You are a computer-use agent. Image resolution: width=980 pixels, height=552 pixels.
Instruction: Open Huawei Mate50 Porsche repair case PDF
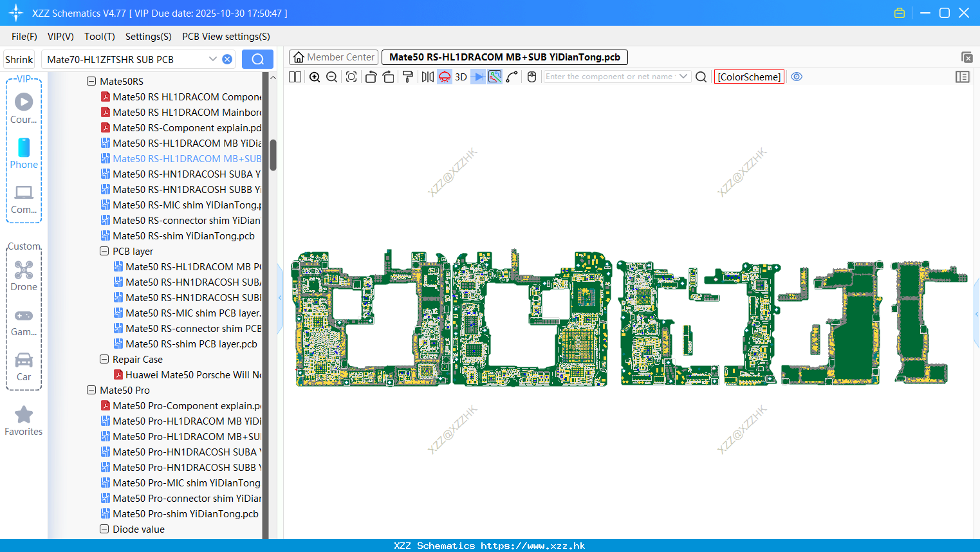[x=188, y=375]
